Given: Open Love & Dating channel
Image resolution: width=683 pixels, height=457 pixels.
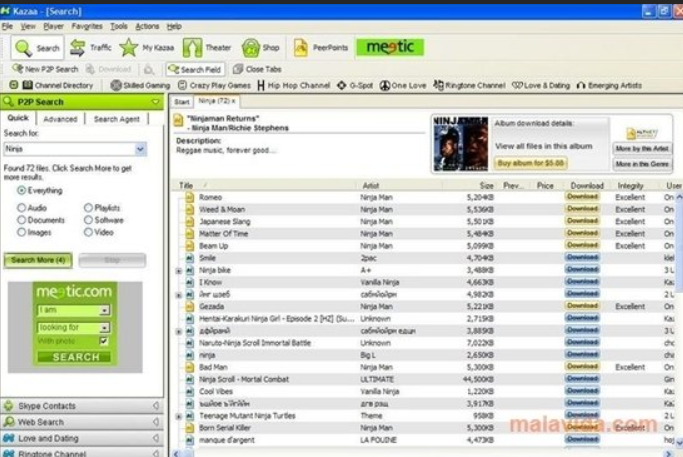Looking at the screenshot, I should (x=541, y=85).
